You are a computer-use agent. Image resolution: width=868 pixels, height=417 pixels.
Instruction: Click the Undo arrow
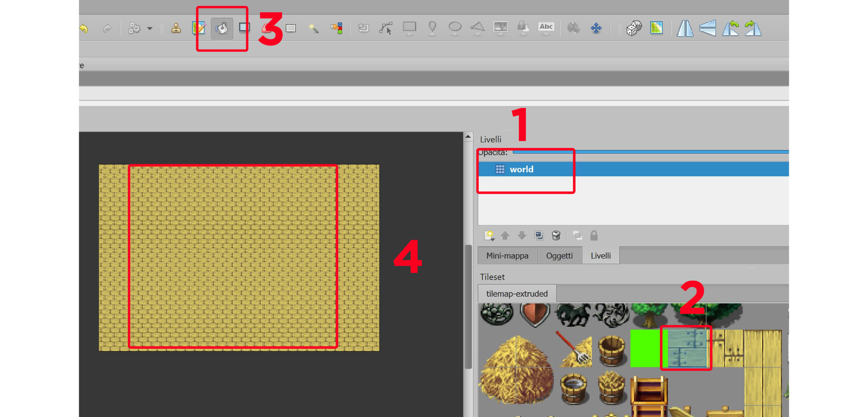point(84,28)
